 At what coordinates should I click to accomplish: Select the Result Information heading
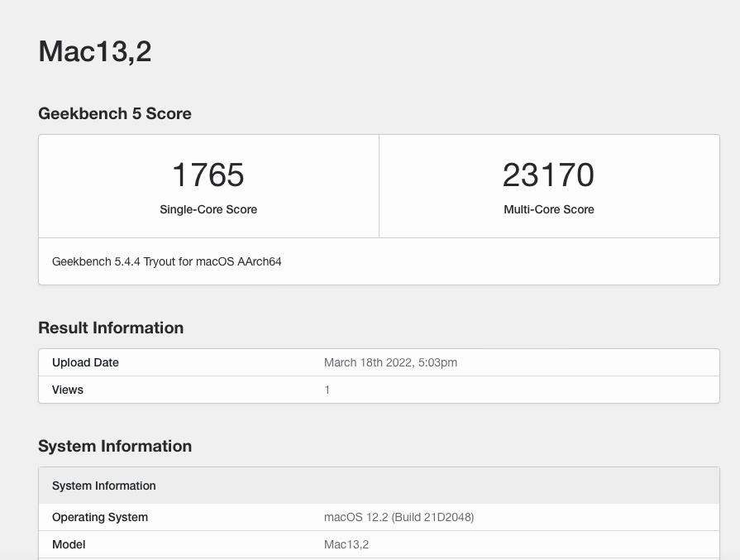111,328
